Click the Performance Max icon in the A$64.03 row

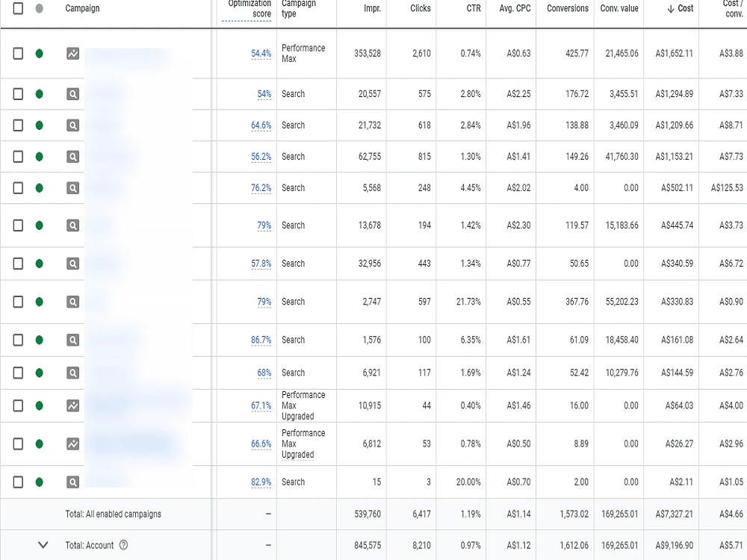(73, 405)
